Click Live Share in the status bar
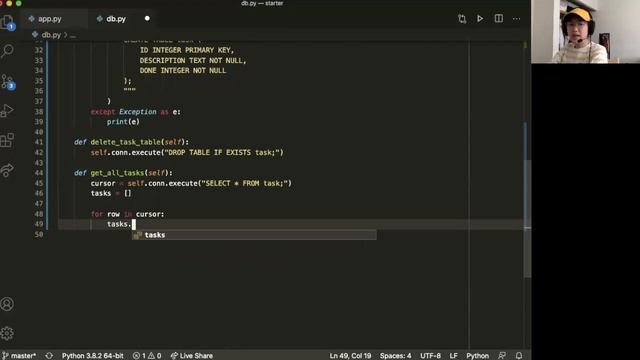640x360 pixels. (191, 356)
